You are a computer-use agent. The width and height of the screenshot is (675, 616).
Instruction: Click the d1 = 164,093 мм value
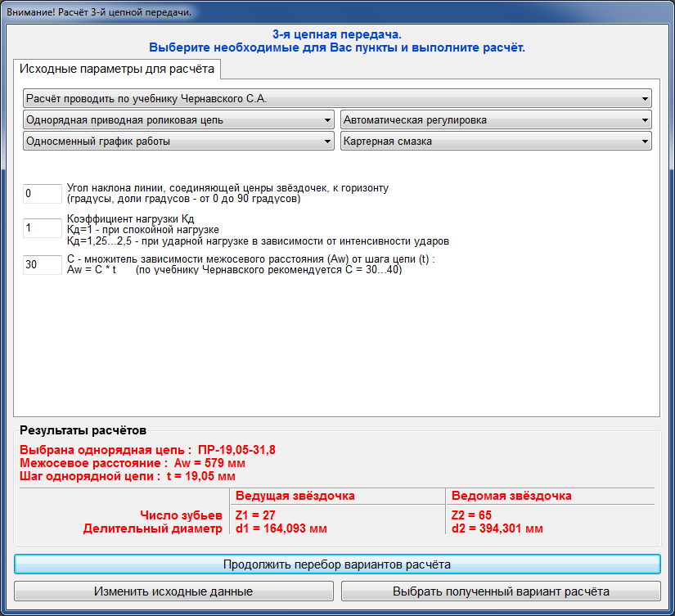coord(281,528)
